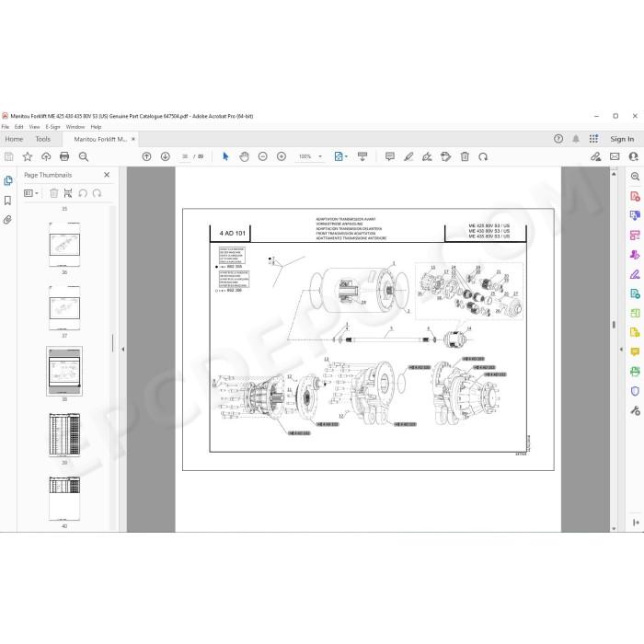Open the 100% zoom level dropdown

click(310, 156)
